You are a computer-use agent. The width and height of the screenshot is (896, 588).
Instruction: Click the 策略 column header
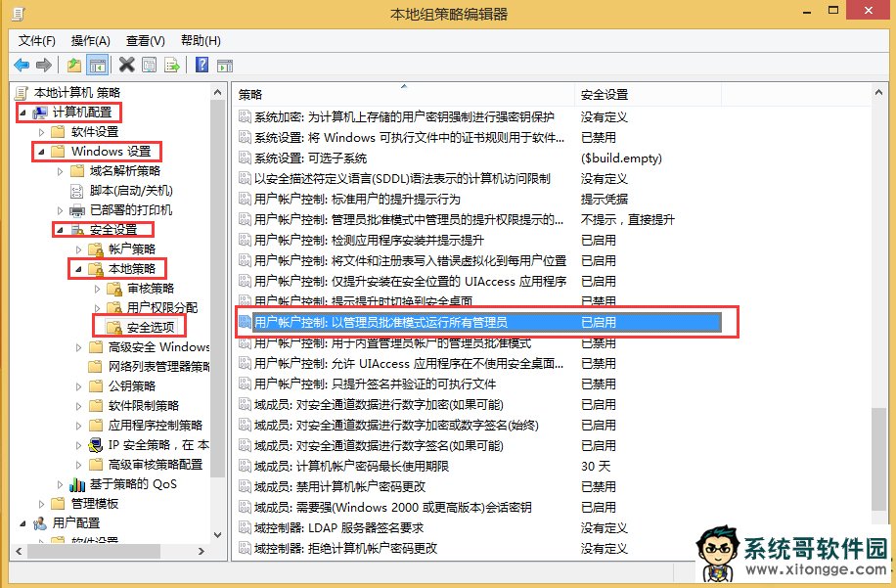coord(250,95)
